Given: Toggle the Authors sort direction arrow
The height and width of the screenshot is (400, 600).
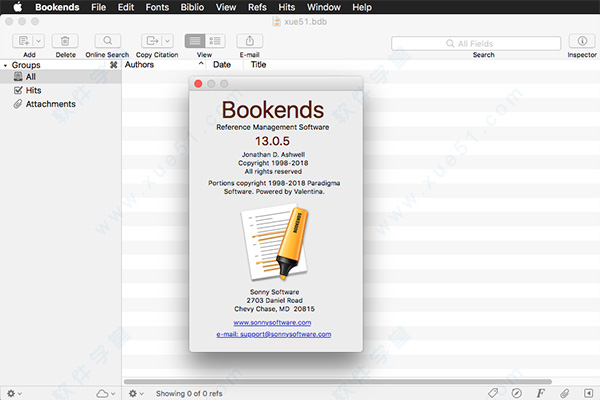Looking at the screenshot, I should click(201, 64).
